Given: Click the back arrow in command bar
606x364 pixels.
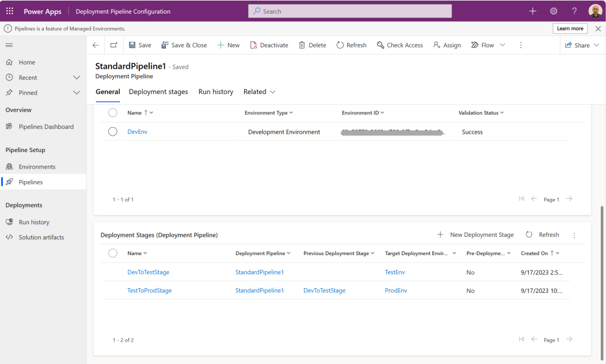Looking at the screenshot, I should pos(96,45).
